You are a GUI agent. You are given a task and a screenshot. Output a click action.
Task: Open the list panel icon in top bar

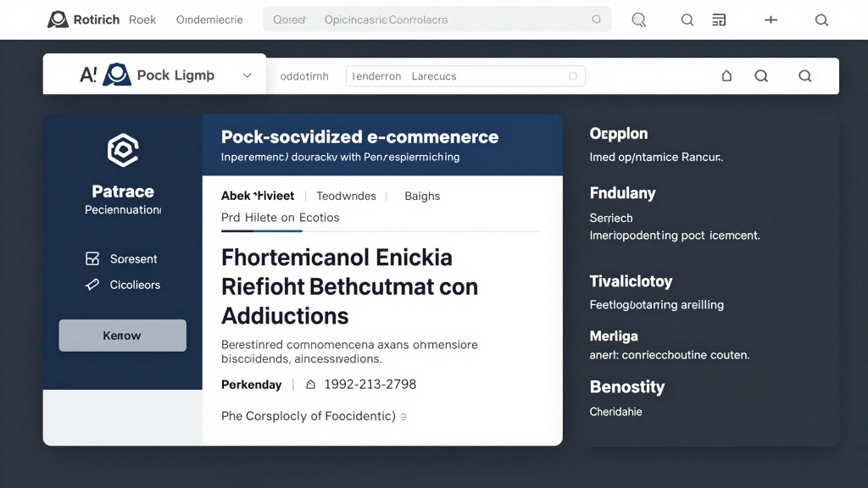tap(719, 19)
